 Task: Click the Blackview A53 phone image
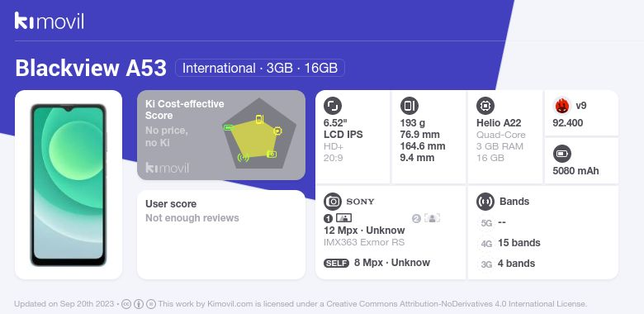(69, 185)
